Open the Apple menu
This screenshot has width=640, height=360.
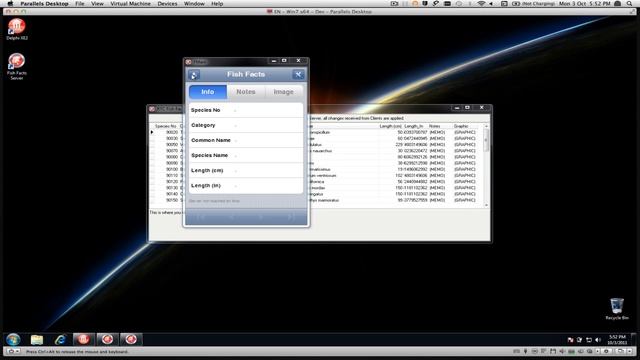click(x=10, y=4)
